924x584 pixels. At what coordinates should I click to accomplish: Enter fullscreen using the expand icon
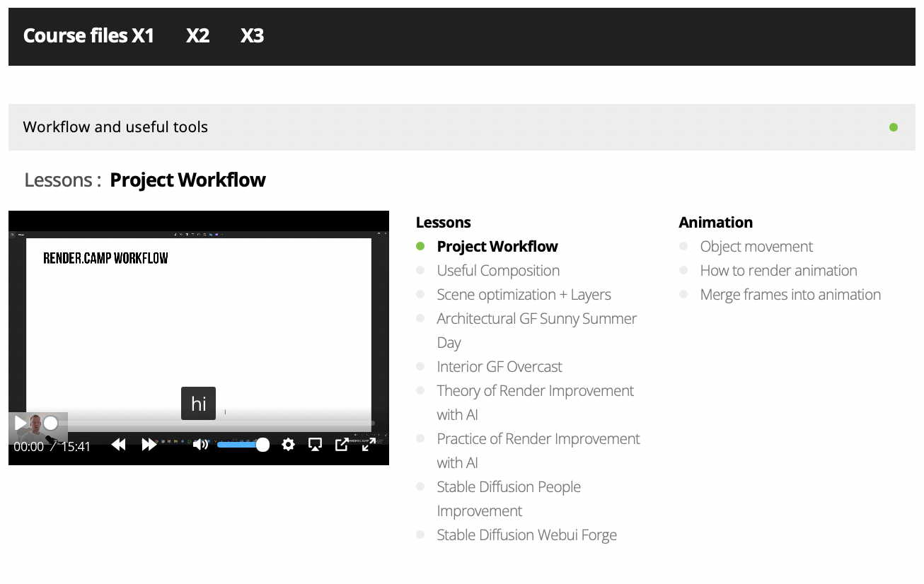coord(368,444)
